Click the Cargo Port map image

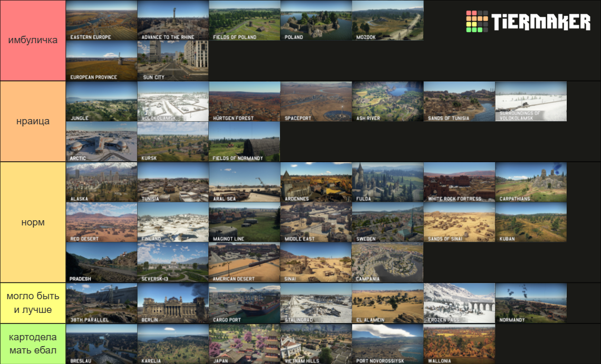pos(245,303)
